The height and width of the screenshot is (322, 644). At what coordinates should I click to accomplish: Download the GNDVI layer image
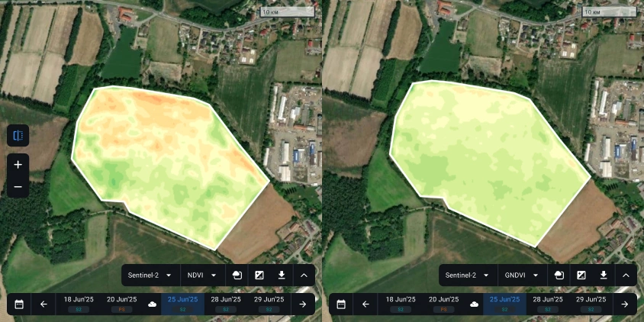(604, 275)
